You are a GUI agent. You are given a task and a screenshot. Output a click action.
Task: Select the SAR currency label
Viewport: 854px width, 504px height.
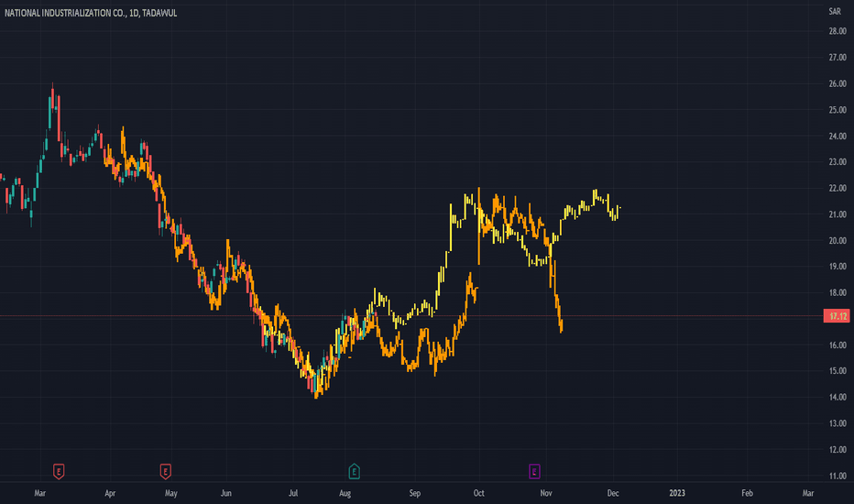coord(835,11)
